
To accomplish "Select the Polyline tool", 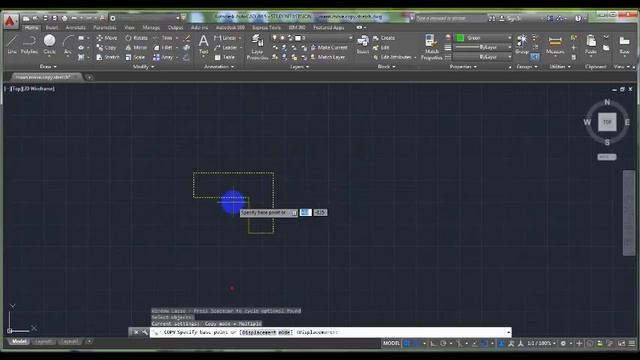I will (29, 44).
